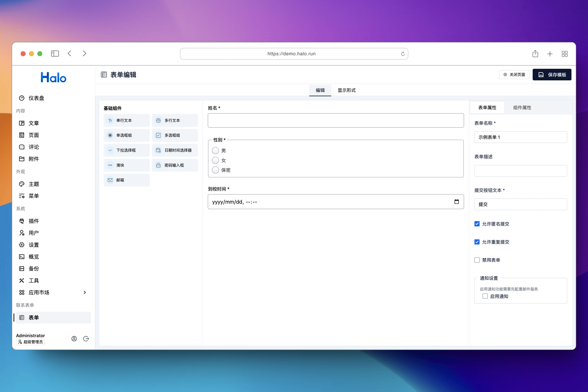Screen dimensions: 588x392
Task: Click the browser address bar
Action: coord(294,54)
